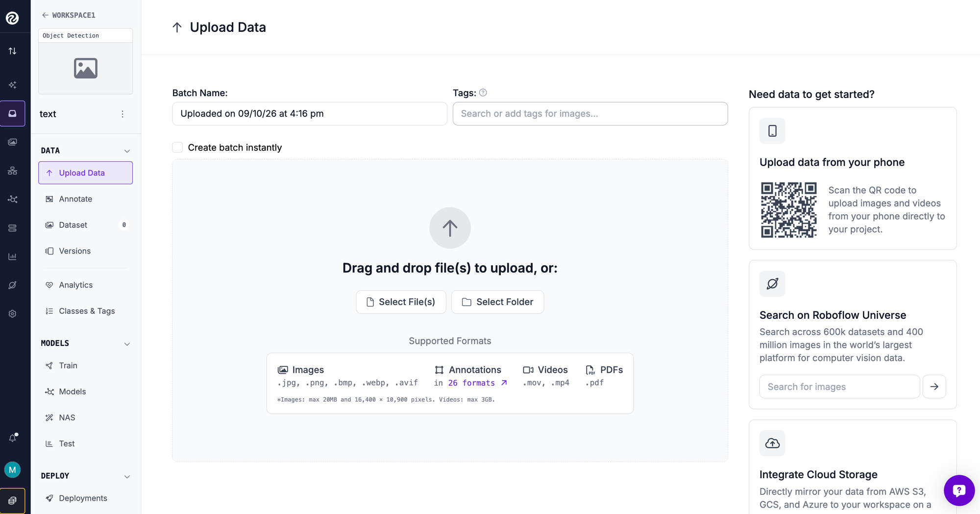Click the user avatar M
Image resolution: width=980 pixels, height=514 pixels.
[12, 470]
